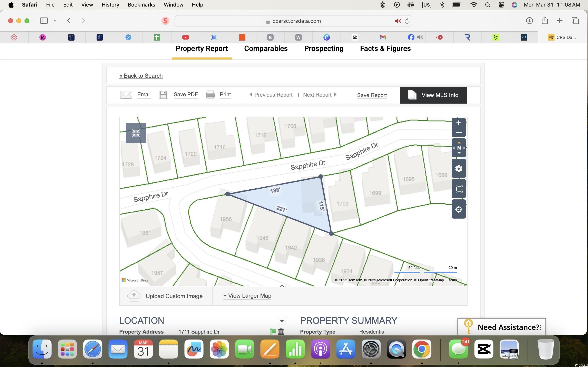
Task: Click the courthouse icon beside property address
Action: [281, 331]
